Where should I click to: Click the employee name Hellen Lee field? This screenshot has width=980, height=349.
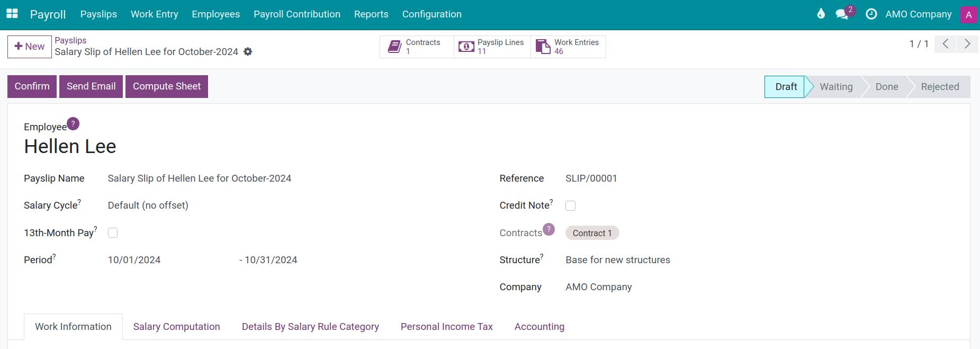(x=70, y=147)
